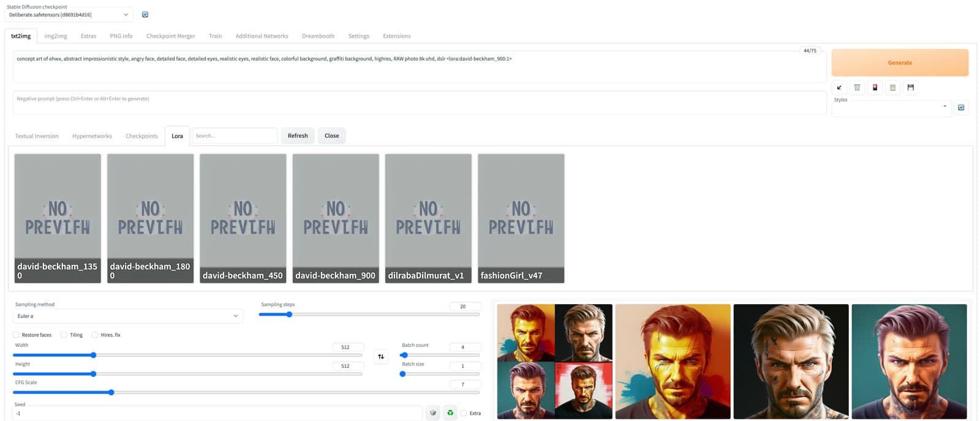Enable the Tiling checkbox
The height and width of the screenshot is (421, 980).
(x=64, y=335)
